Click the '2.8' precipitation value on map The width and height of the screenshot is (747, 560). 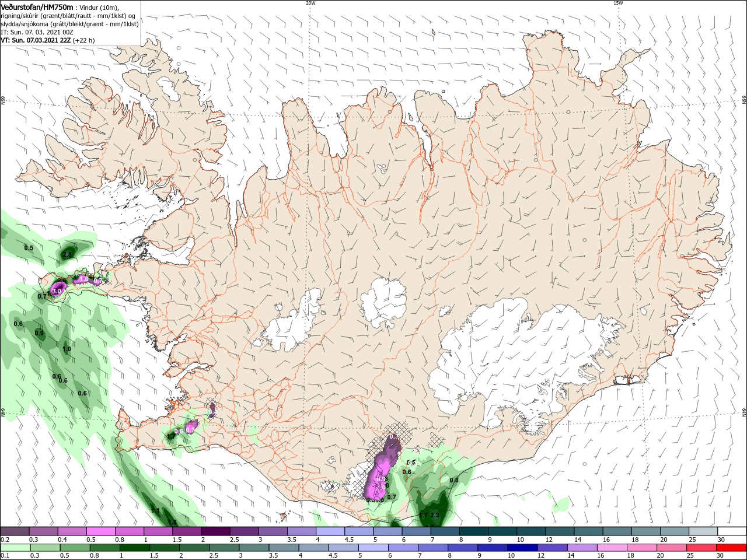[x=67, y=254]
